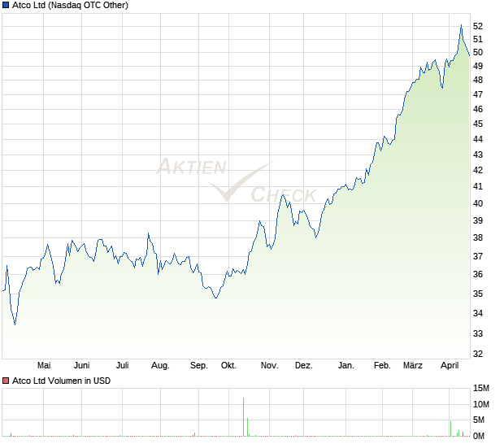Click the 42 price axis value

click(478, 170)
